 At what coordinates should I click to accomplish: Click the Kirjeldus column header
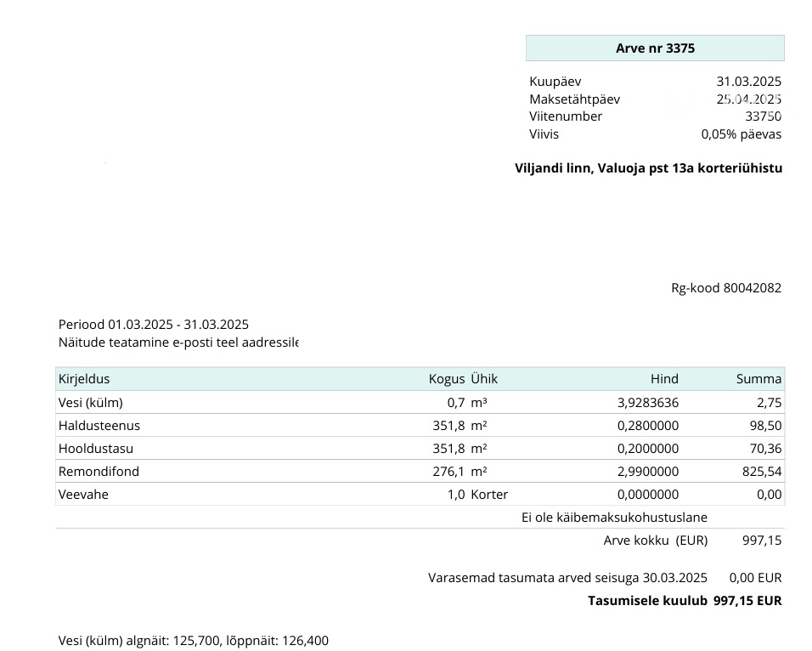[84, 379]
